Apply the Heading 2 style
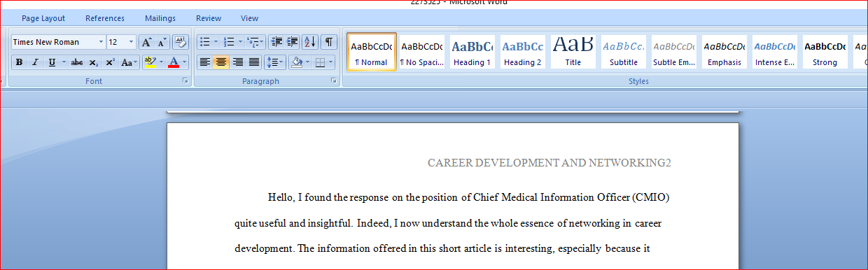The width and height of the screenshot is (868, 270). click(522, 52)
